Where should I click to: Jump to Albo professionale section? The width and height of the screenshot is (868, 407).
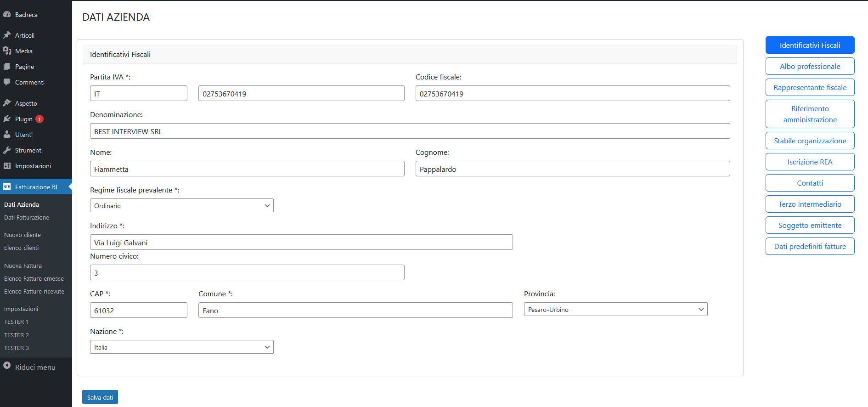[x=810, y=66]
